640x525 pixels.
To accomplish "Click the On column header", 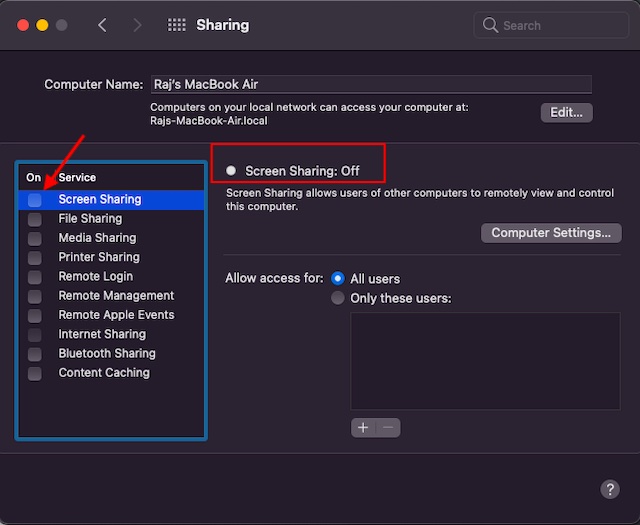I will (33, 178).
